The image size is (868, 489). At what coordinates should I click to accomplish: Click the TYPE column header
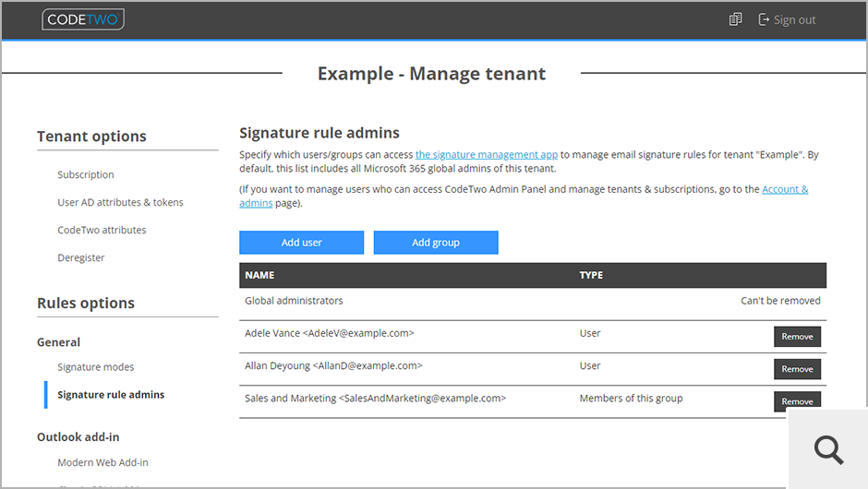point(591,275)
